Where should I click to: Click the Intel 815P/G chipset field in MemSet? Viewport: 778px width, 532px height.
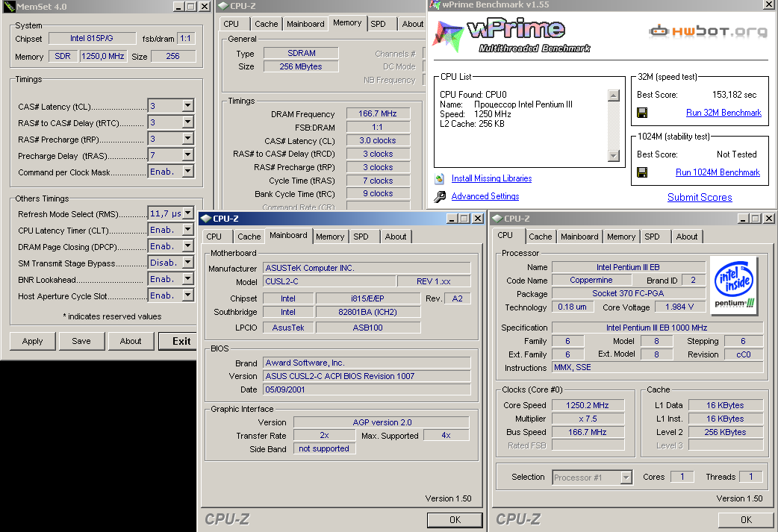click(x=92, y=39)
